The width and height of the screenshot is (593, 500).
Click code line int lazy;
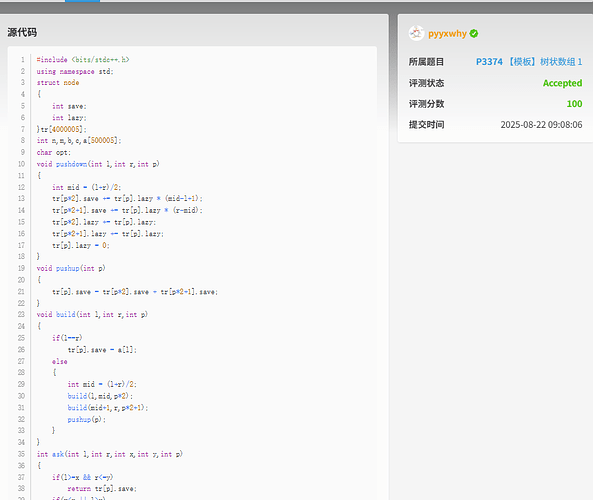[69, 118]
